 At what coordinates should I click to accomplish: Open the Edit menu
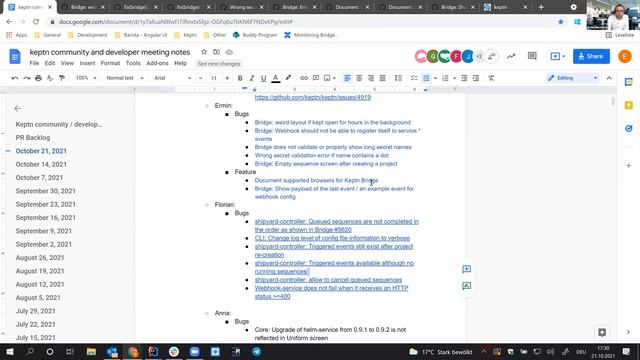pyautogui.click(x=50, y=63)
